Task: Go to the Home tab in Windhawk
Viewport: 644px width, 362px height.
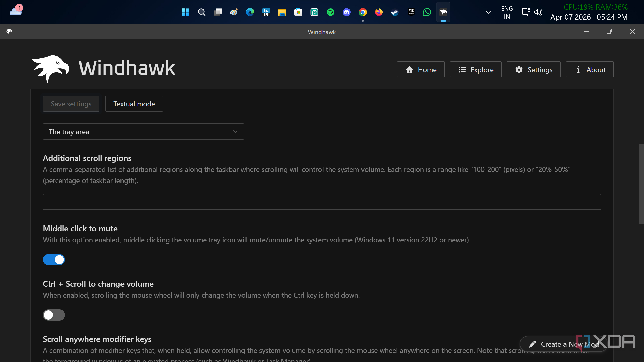Action: [421, 69]
